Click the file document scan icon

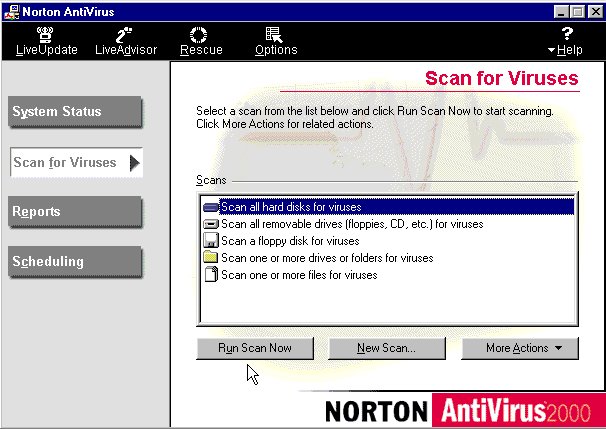point(210,275)
